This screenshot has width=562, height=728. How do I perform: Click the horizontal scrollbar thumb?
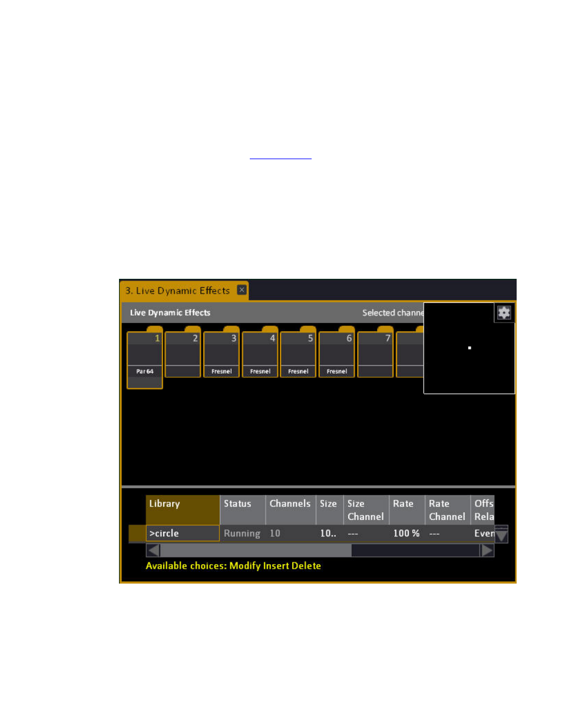(x=256, y=551)
